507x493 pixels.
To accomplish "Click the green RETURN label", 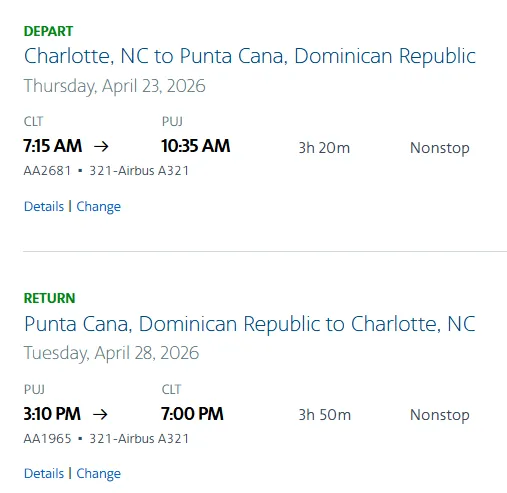I will (49, 298).
